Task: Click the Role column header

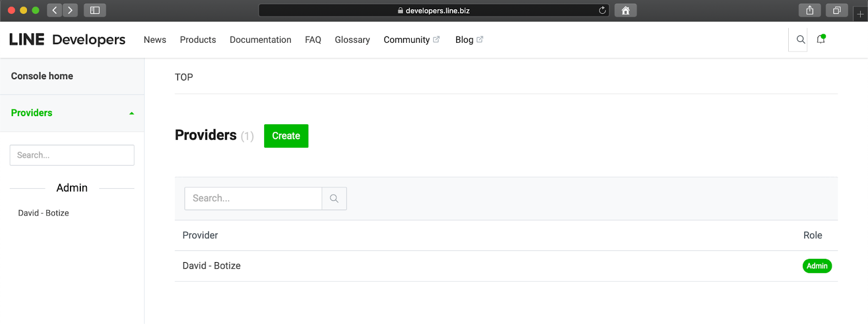Action: pos(813,236)
